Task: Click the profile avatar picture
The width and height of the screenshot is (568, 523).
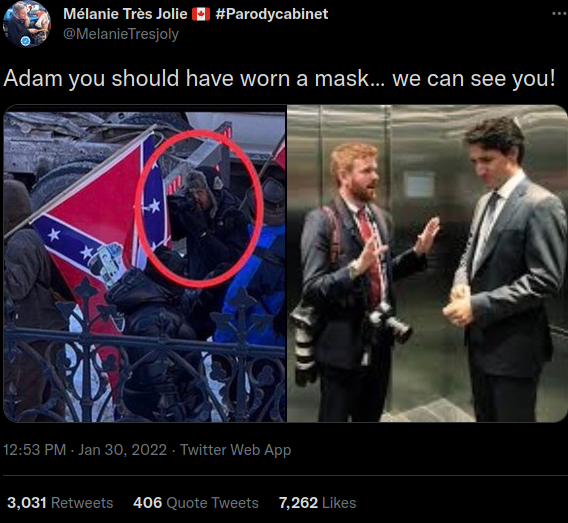Action: click(x=27, y=24)
